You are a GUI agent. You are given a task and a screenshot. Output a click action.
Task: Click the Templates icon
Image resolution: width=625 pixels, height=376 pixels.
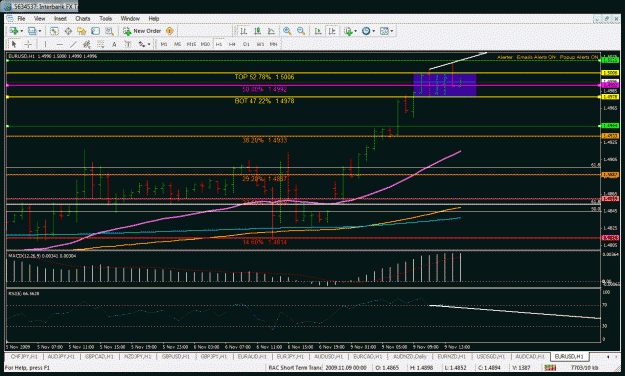(x=384, y=31)
